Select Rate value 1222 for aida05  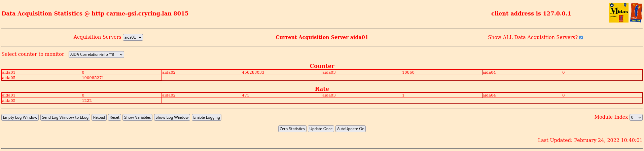pyautogui.click(x=87, y=101)
